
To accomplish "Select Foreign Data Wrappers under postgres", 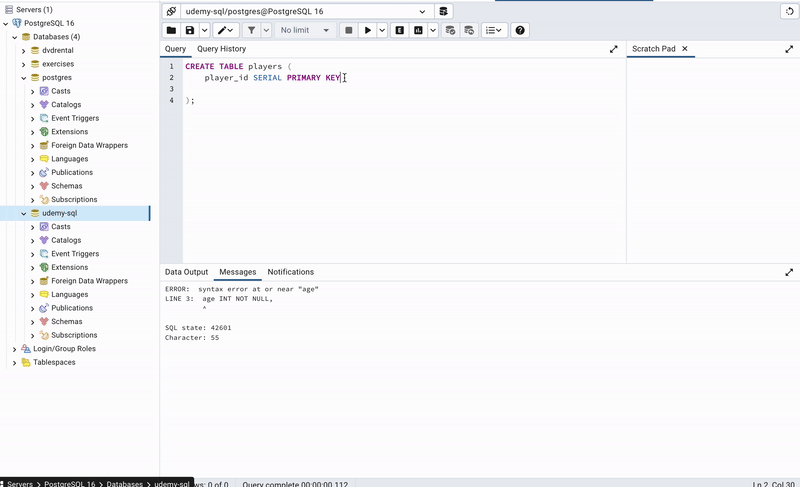I will point(89,145).
